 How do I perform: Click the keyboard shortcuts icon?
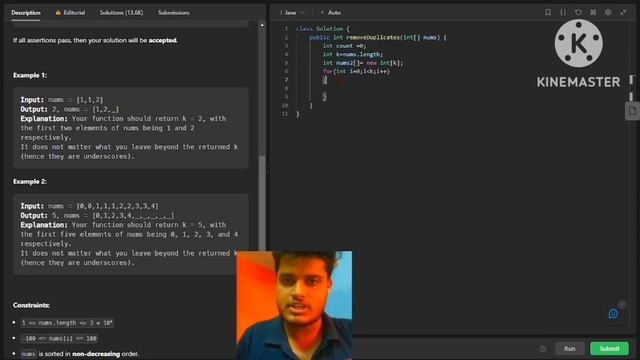[593, 12]
